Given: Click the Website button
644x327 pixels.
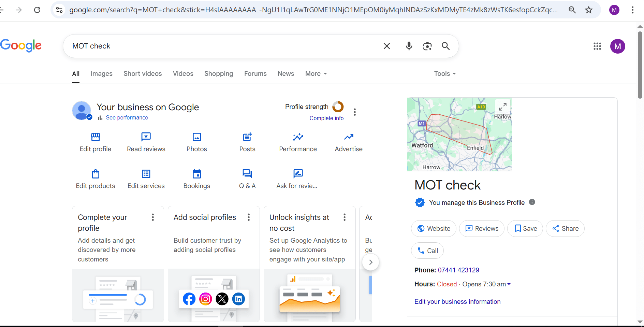Looking at the screenshot, I should click(434, 228).
